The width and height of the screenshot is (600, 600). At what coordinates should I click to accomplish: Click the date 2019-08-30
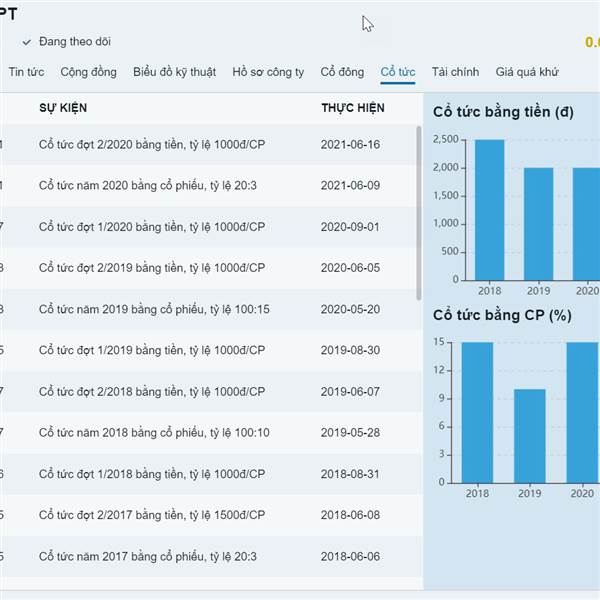(350, 350)
